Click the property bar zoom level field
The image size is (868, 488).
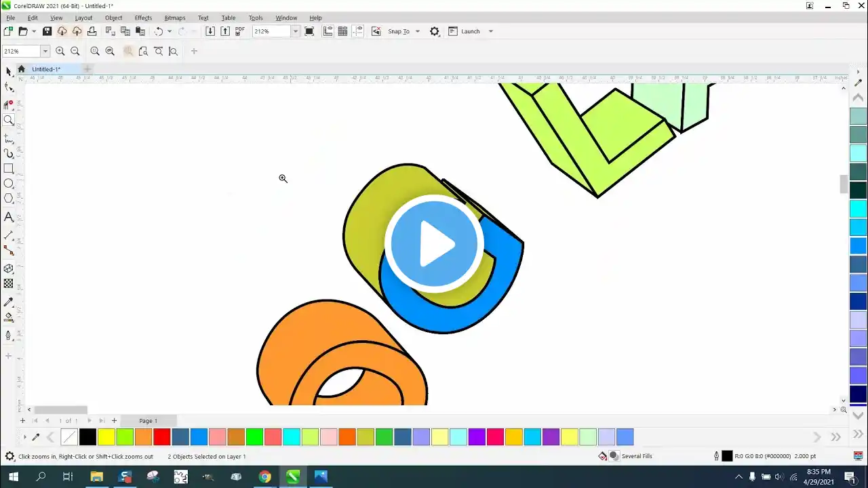[x=21, y=51]
